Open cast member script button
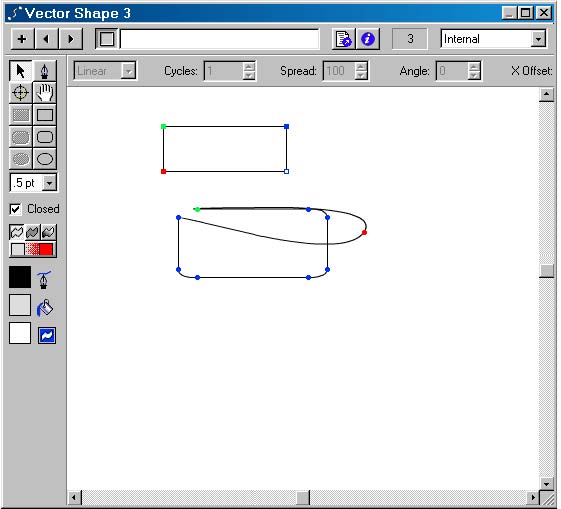Screen dimensions: 561x509 point(343,39)
